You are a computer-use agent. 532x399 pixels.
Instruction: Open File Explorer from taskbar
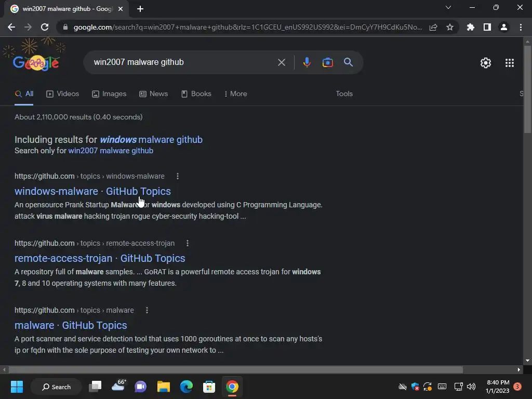[163, 387]
